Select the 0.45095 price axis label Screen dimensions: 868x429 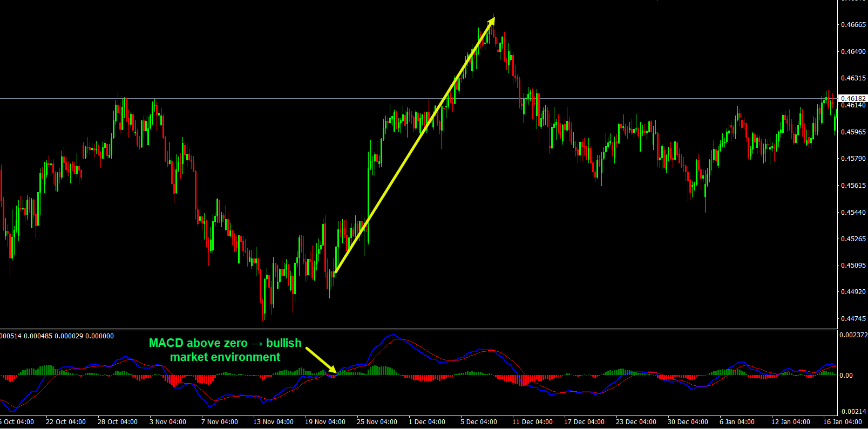point(853,265)
